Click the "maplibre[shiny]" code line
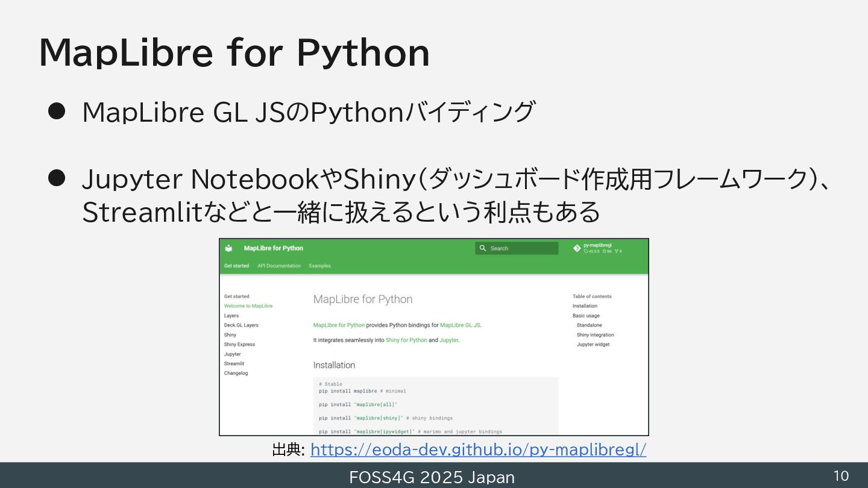The image size is (868, 488). tap(386, 418)
